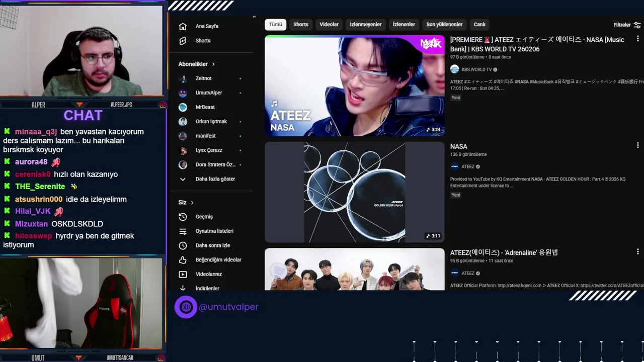The image size is (644, 362).
Task: Select the Canlı filter chip
Action: (x=479, y=25)
